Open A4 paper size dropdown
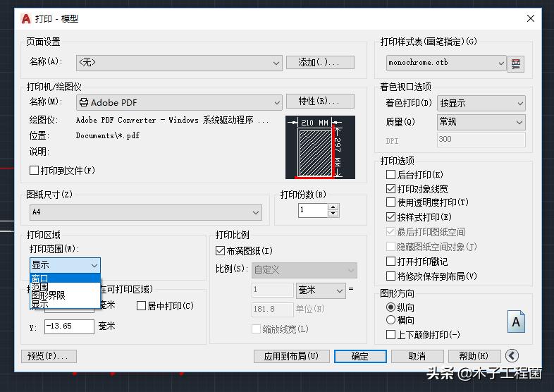This screenshot has height=392, width=554. [x=146, y=212]
